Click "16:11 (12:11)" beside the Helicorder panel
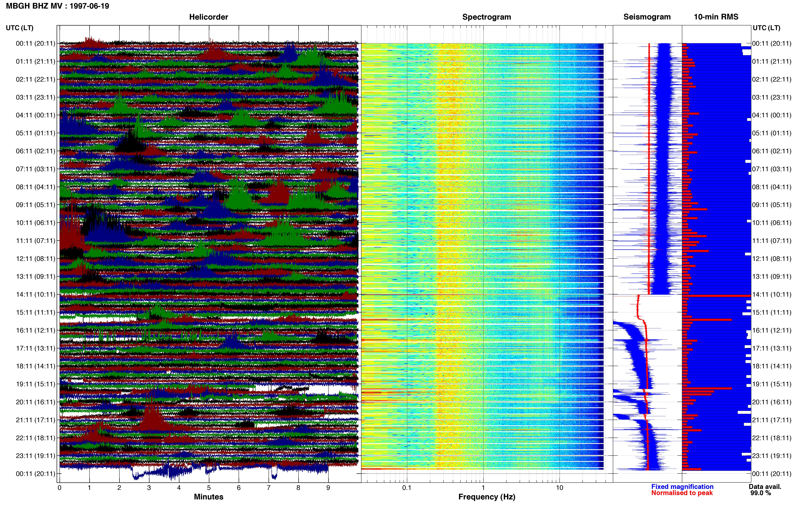The height and width of the screenshot is (508, 812). [36, 331]
